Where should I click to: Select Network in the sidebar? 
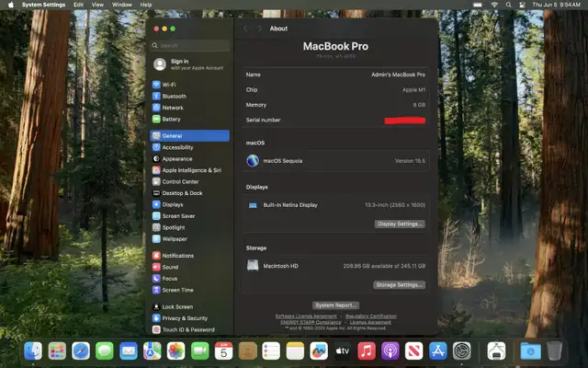(189, 108)
